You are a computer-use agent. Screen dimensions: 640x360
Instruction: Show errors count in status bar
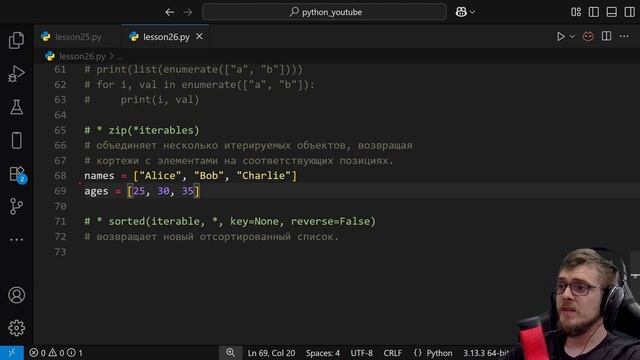pos(38,353)
